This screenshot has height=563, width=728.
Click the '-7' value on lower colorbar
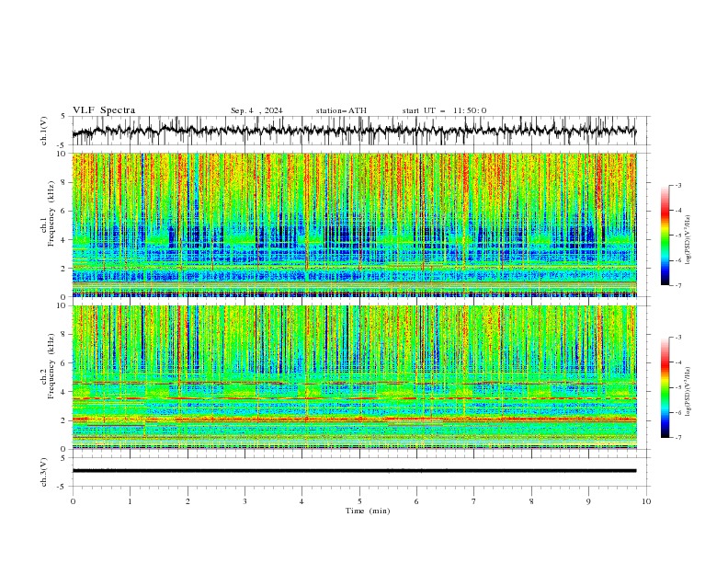[x=677, y=438]
